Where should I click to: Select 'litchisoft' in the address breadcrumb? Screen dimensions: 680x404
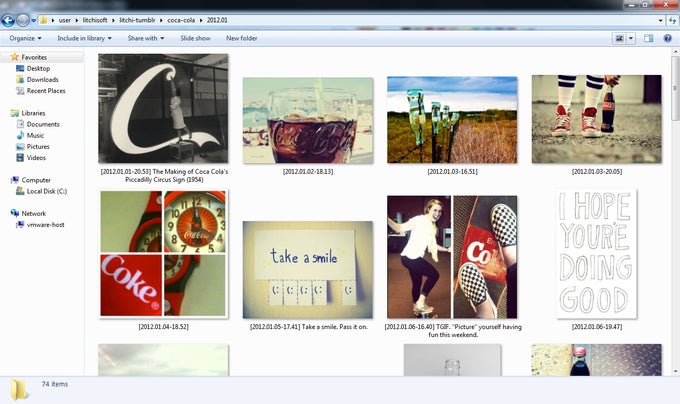(x=95, y=20)
